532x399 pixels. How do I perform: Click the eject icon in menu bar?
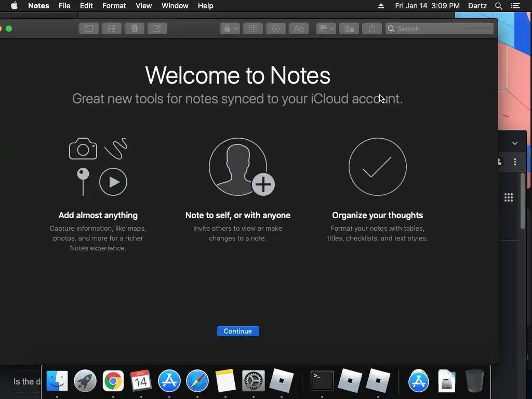click(x=381, y=6)
